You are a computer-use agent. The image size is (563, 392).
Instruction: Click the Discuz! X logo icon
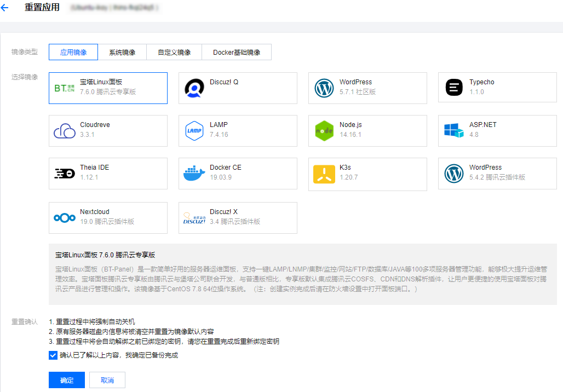coord(194,218)
